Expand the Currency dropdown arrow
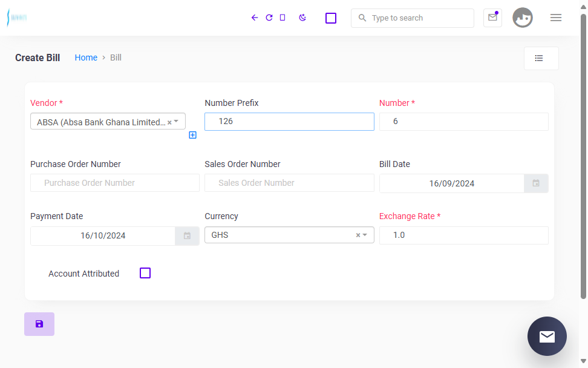Screen dimensions: 588x368 pyautogui.click(x=365, y=235)
